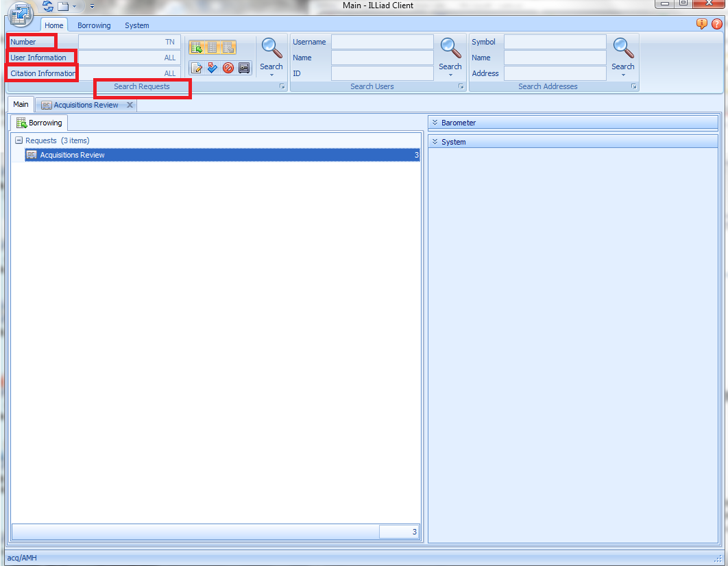The width and height of the screenshot is (728, 566).
Task: Click the Search magnifier for Search Users
Action: click(450, 53)
